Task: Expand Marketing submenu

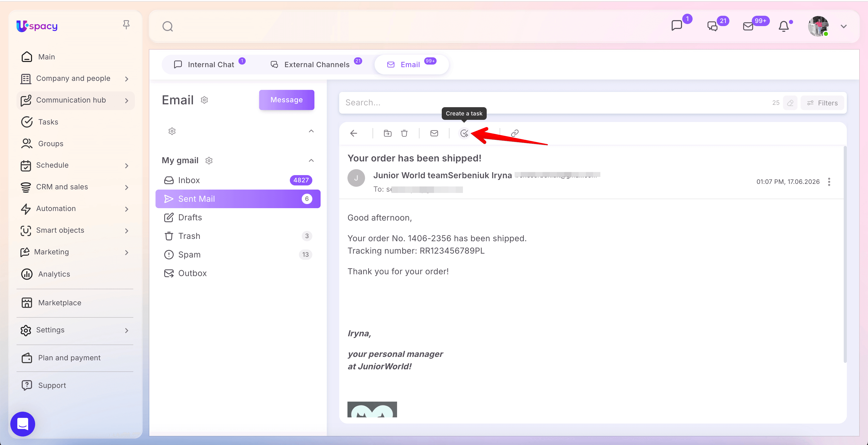Action: pos(127,252)
